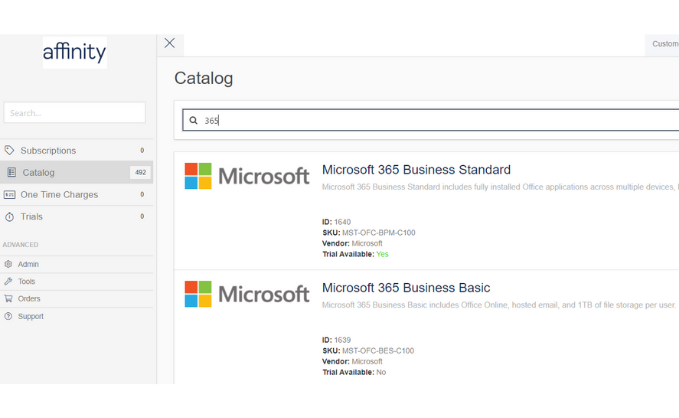Click the Orders cart icon

(8, 298)
